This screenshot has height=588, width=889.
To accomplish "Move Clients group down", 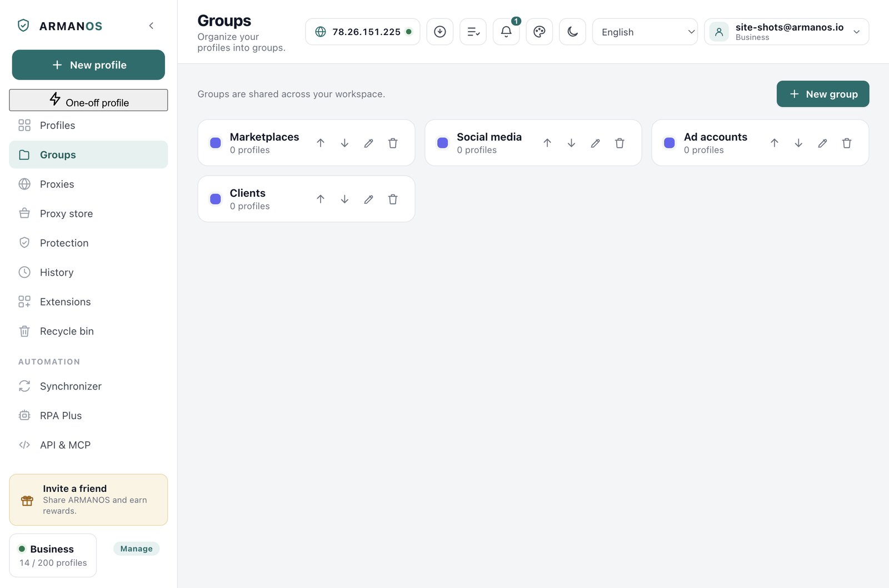I will click(344, 199).
